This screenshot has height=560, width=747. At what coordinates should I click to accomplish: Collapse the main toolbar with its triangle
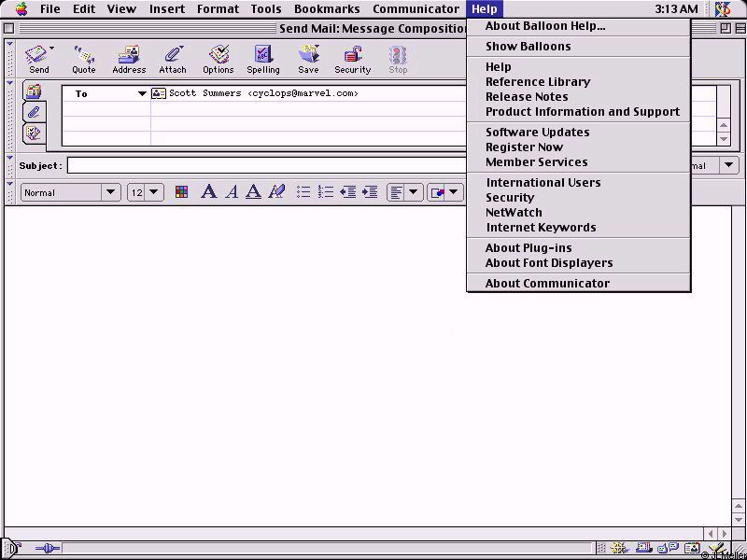pyautogui.click(x=10, y=44)
